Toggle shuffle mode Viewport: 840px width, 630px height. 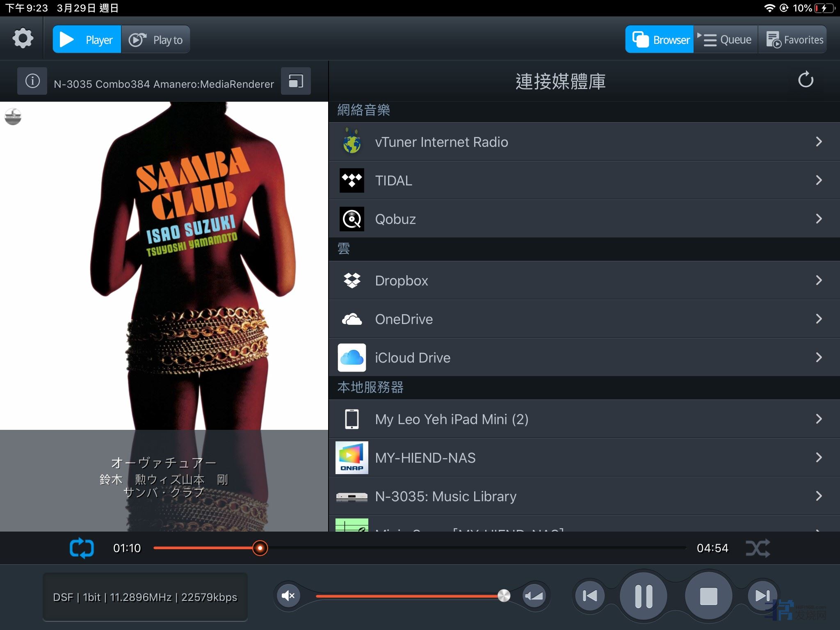click(x=758, y=548)
